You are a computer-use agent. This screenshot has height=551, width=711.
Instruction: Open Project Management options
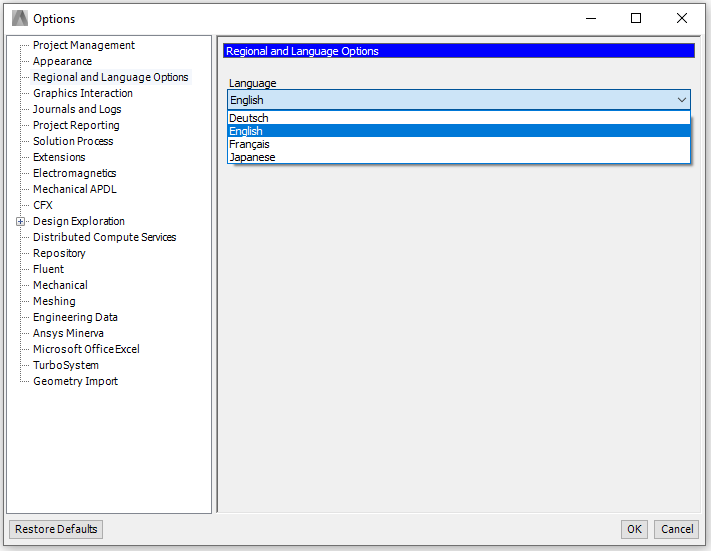click(83, 45)
